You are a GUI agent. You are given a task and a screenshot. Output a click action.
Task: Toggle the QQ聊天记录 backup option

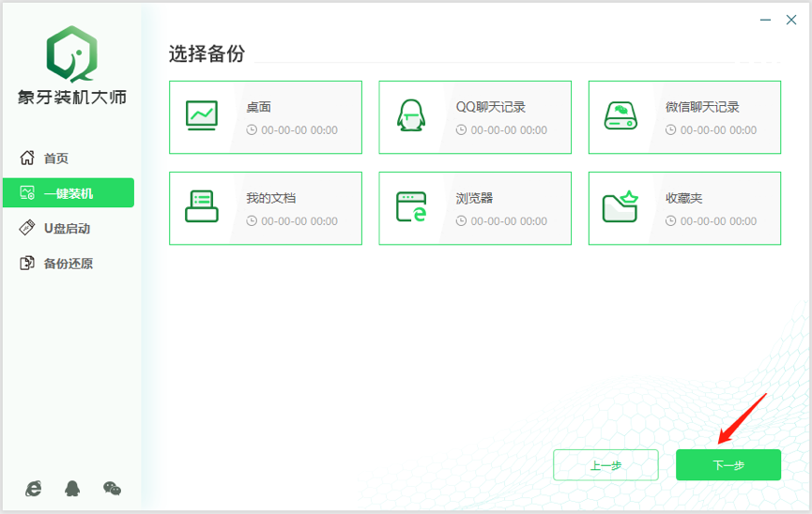coord(490,107)
